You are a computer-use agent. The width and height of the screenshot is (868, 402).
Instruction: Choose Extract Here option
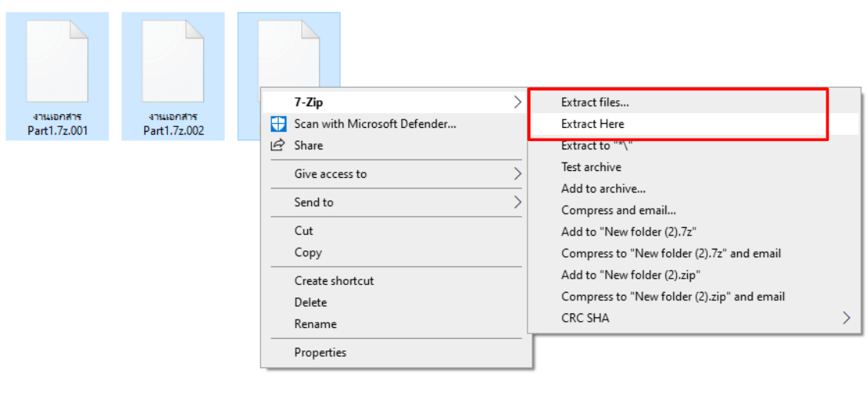pos(593,124)
